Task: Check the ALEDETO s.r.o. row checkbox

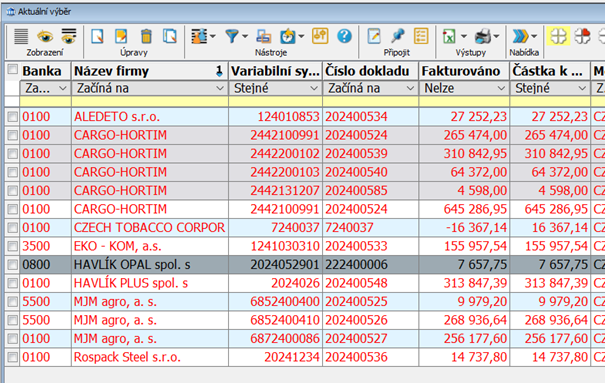Action: (13, 116)
